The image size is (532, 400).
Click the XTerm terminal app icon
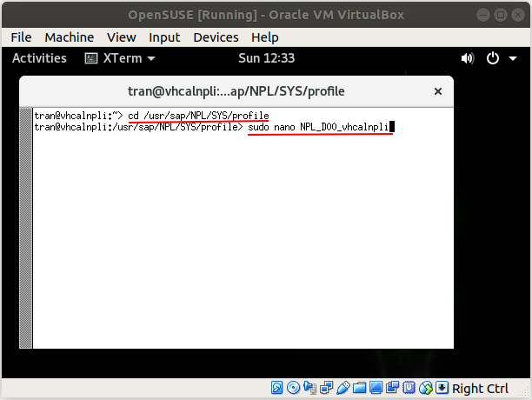click(91, 58)
